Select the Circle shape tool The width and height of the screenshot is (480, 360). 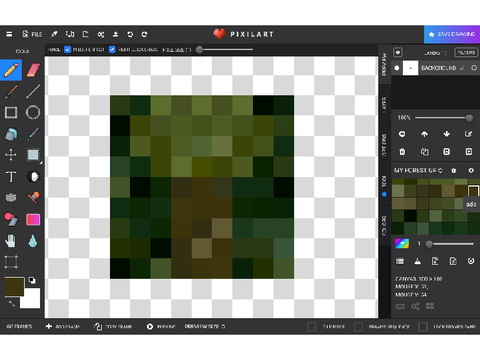coord(33,113)
